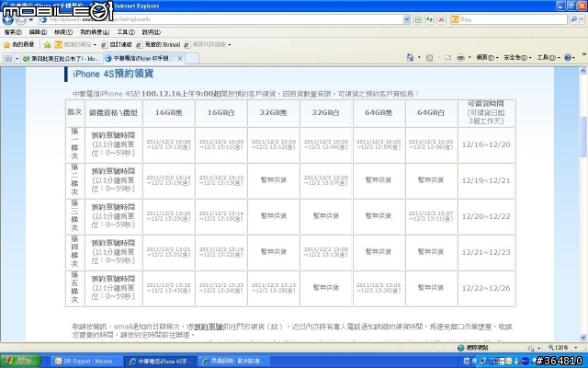Expand the Home button dropdown arrow
This screenshot has height=368, width=588.
pos(419,57)
